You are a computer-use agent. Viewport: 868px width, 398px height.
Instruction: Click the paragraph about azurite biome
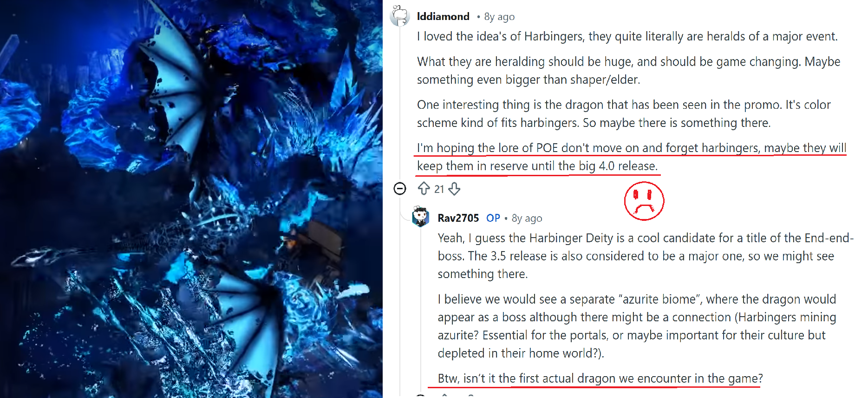point(637,326)
